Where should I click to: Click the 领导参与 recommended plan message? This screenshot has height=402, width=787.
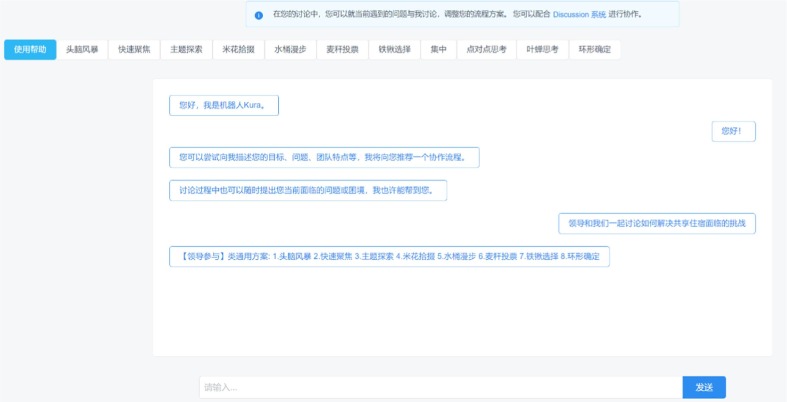(x=389, y=256)
